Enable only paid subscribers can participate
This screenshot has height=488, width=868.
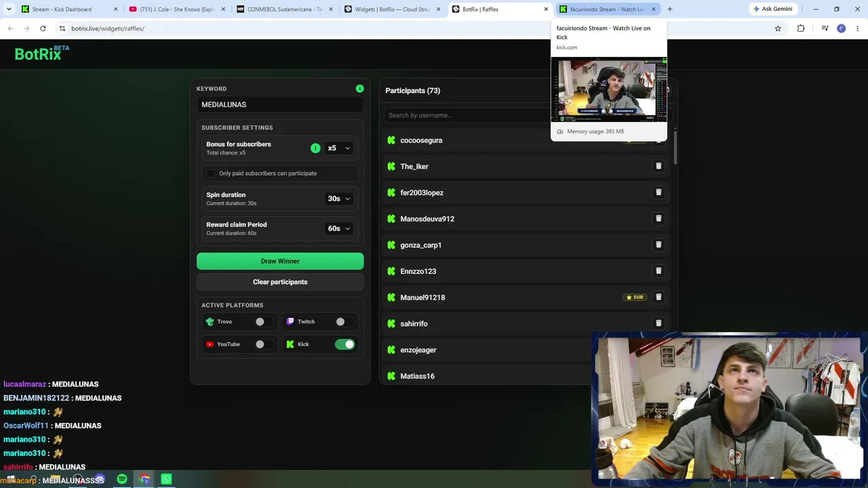210,174
